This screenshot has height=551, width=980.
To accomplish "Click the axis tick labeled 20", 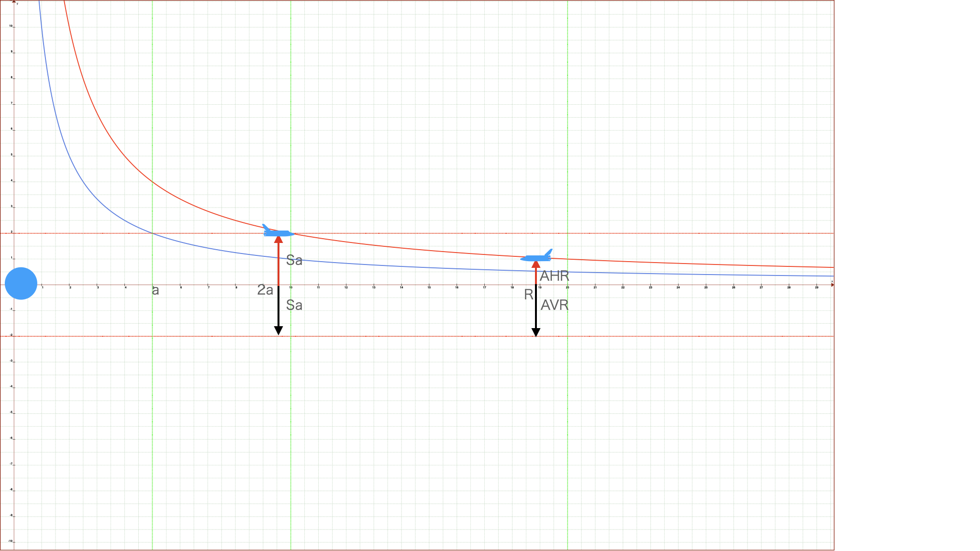I will [568, 287].
